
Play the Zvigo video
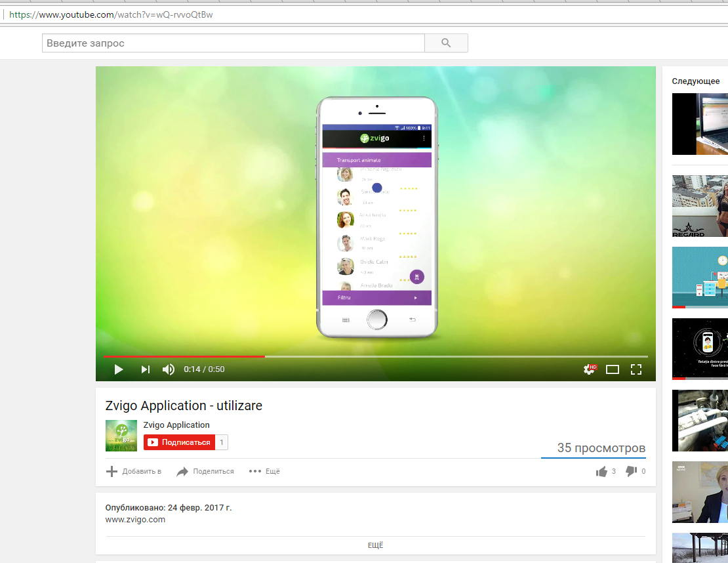119,369
